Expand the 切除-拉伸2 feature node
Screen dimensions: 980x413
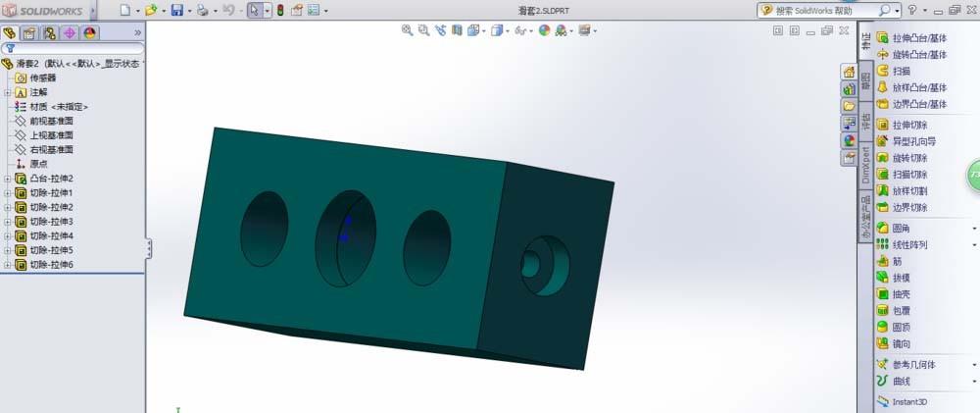(x=8, y=207)
